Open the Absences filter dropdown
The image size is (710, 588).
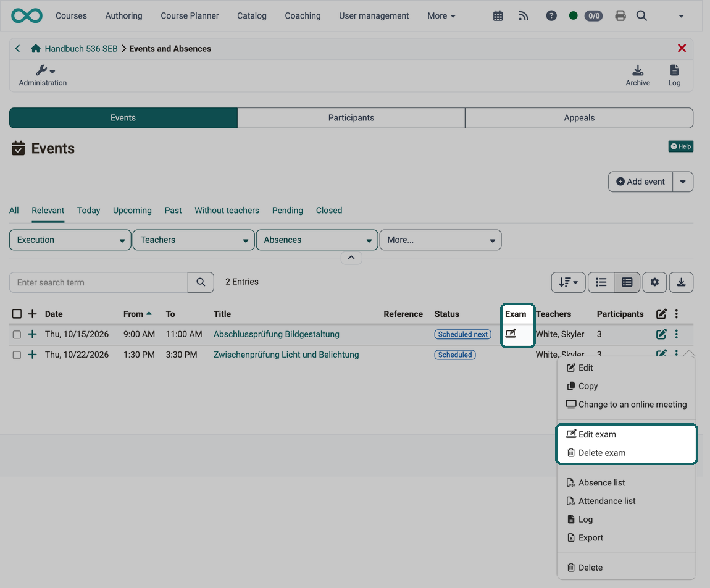coord(317,240)
